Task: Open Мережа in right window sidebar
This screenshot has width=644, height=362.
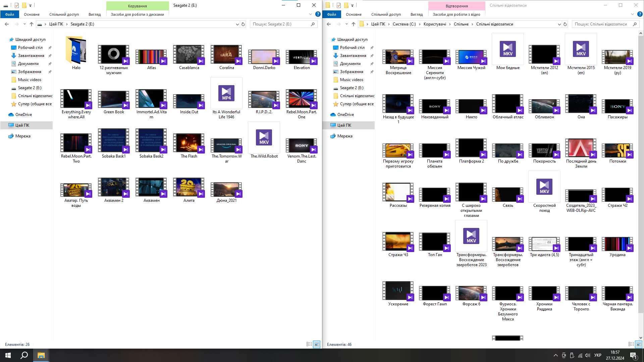Action: [x=345, y=136]
